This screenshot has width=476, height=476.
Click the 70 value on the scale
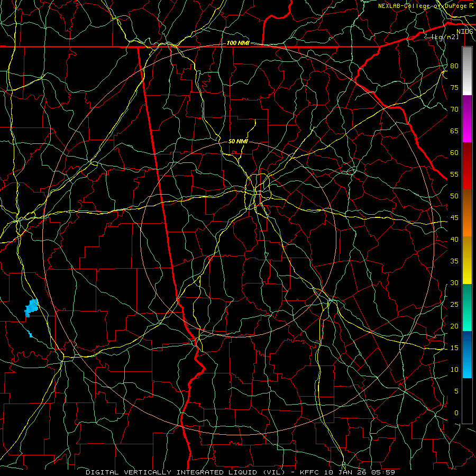pyautogui.click(x=454, y=109)
